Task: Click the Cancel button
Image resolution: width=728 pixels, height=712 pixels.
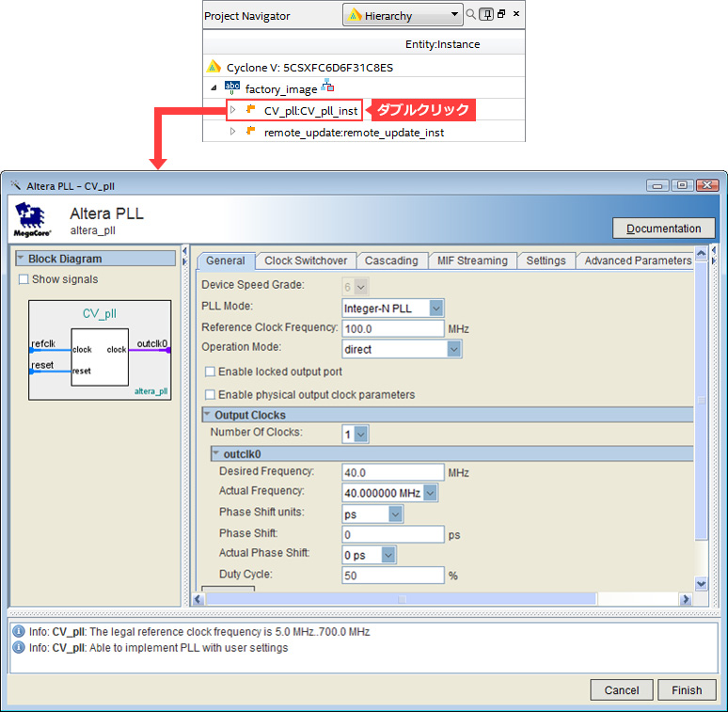Action: pos(621,690)
